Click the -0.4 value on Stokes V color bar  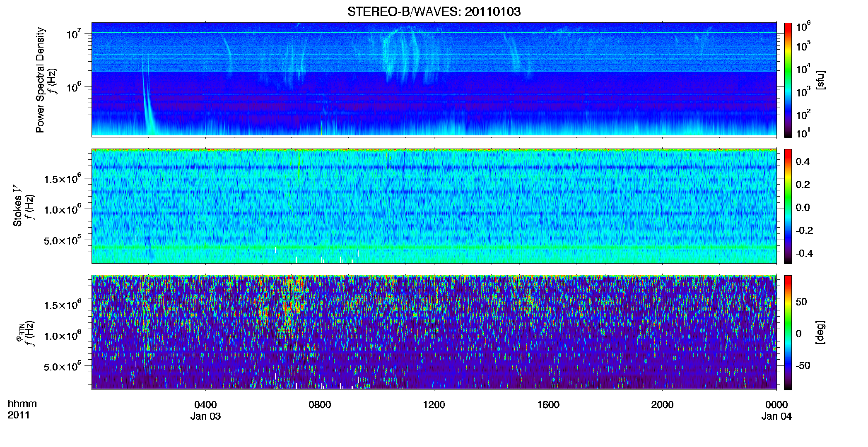tap(804, 253)
